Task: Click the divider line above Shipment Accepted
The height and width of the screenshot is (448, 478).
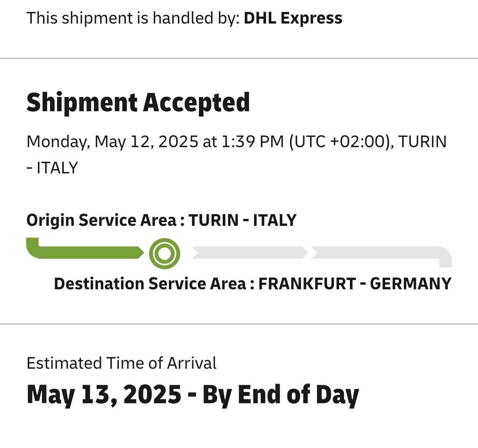Action: 239,58
